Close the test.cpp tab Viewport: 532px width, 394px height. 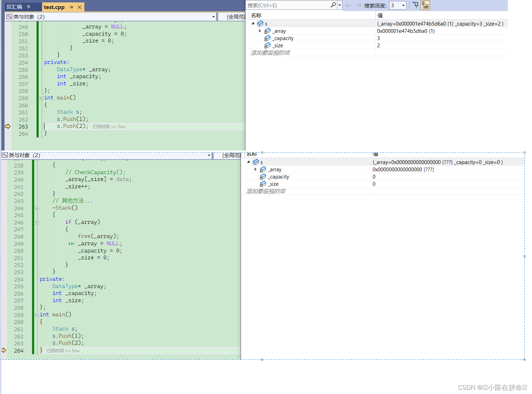click(x=80, y=7)
